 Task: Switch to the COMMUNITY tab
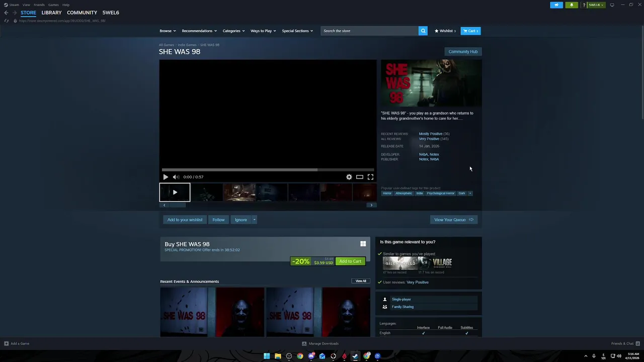tap(82, 13)
